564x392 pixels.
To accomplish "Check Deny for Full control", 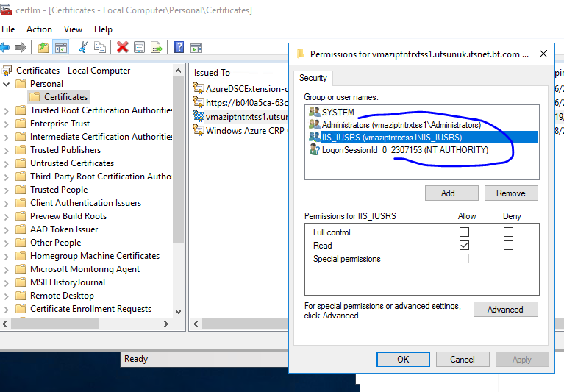I will click(x=508, y=232).
